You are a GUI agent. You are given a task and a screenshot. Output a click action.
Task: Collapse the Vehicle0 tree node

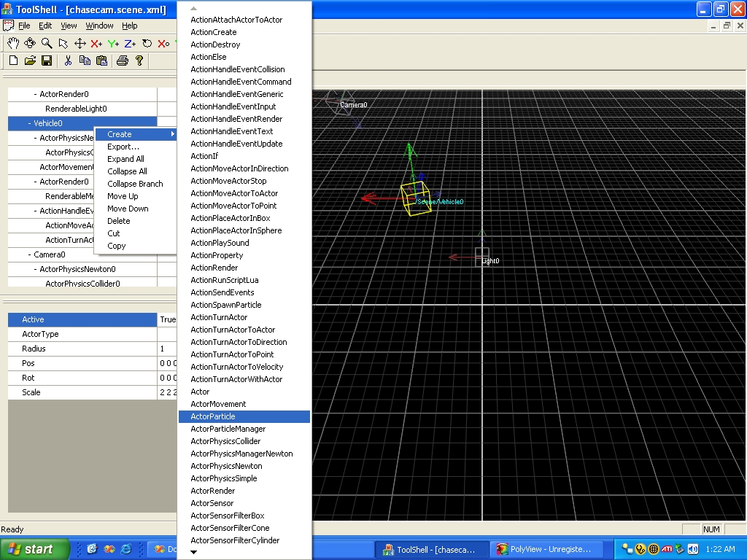point(29,123)
